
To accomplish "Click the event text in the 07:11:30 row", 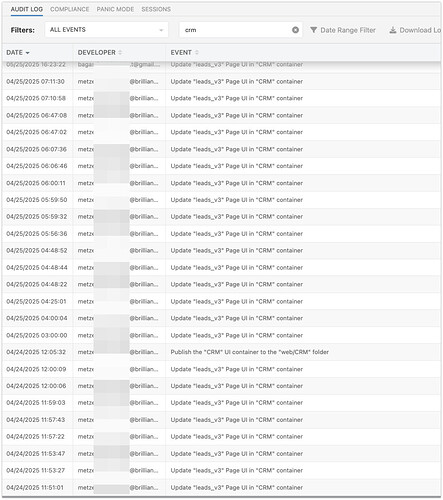I will click(x=237, y=81).
